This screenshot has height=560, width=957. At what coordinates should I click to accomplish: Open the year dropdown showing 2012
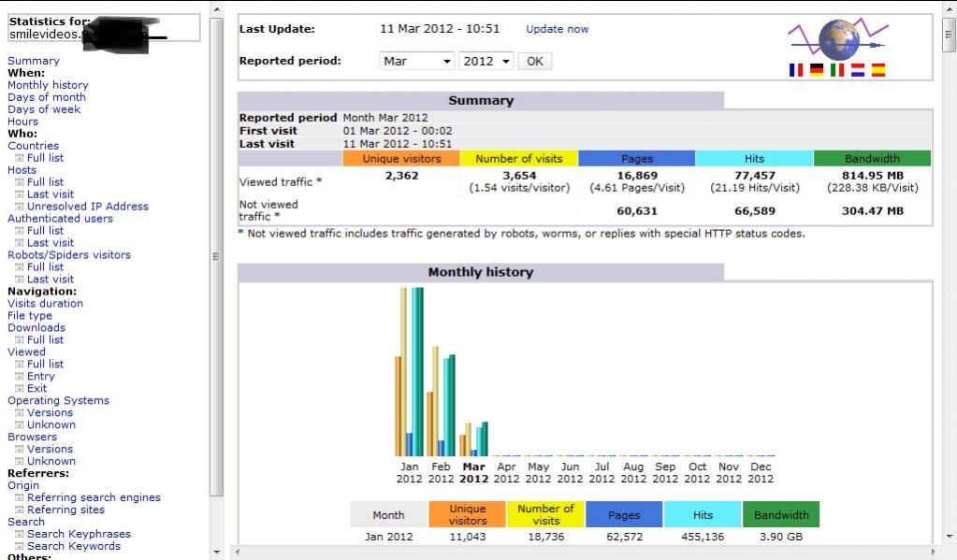pos(486,61)
